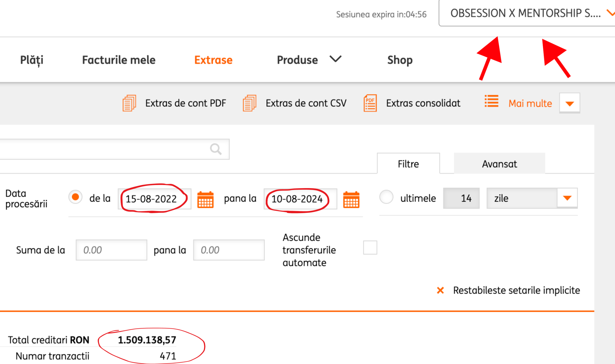Select the 'ultimele' radio button
The width and height of the screenshot is (615, 364).
coord(386,197)
